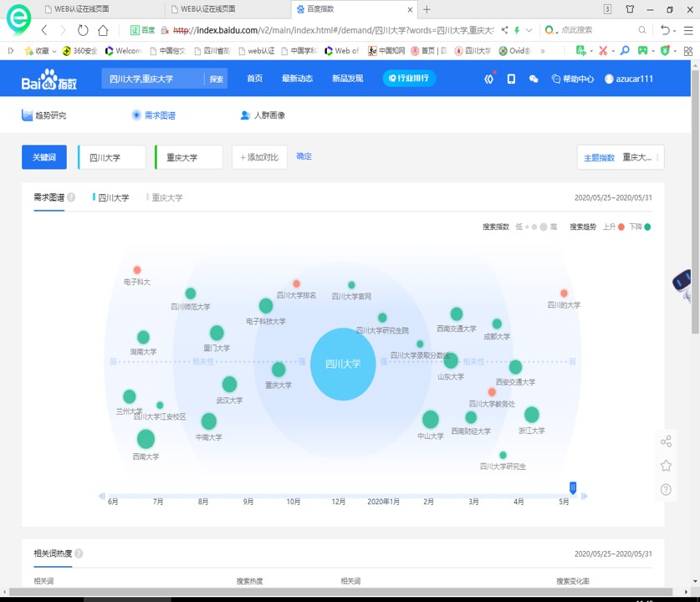The height and width of the screenshot is (602, 700).
Task: Open the extensions grid icon
Action: click(688, 51)
